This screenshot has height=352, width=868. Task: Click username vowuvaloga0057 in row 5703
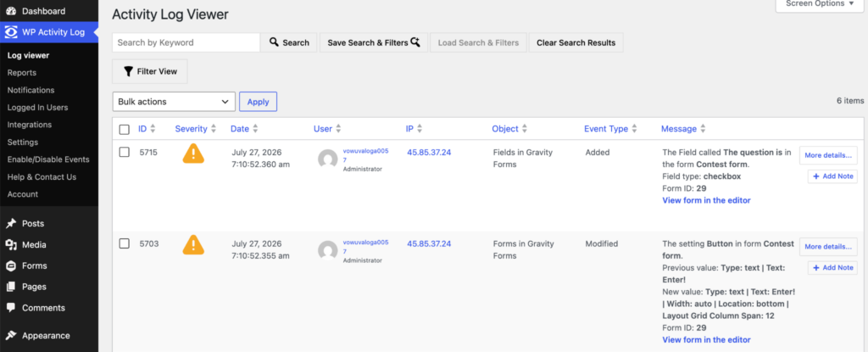[x=365, y=246]
